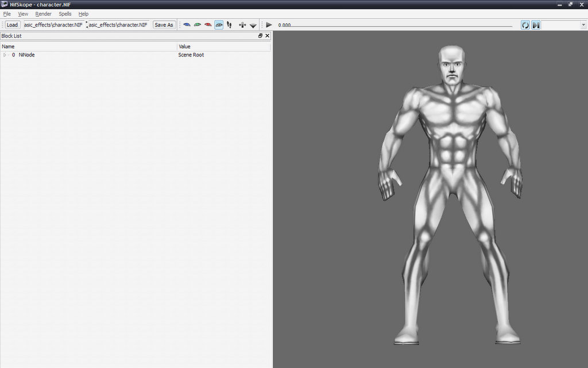
Task: Open the Spells menu
Action: pos(65,14)
